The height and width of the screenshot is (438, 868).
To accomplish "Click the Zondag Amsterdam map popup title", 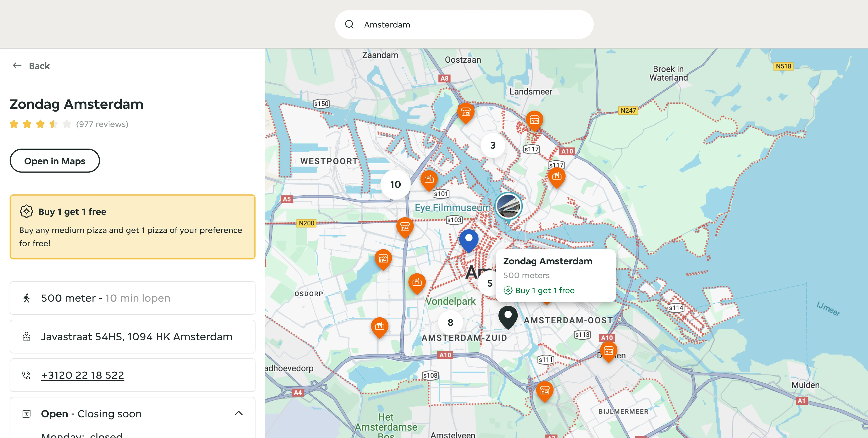I will point(547,261).
